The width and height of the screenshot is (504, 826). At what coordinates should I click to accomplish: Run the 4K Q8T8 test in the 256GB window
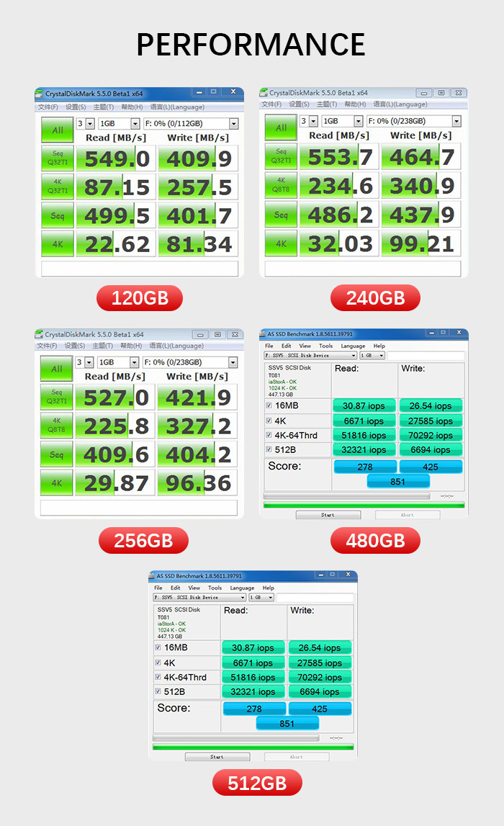pos(56,425)
